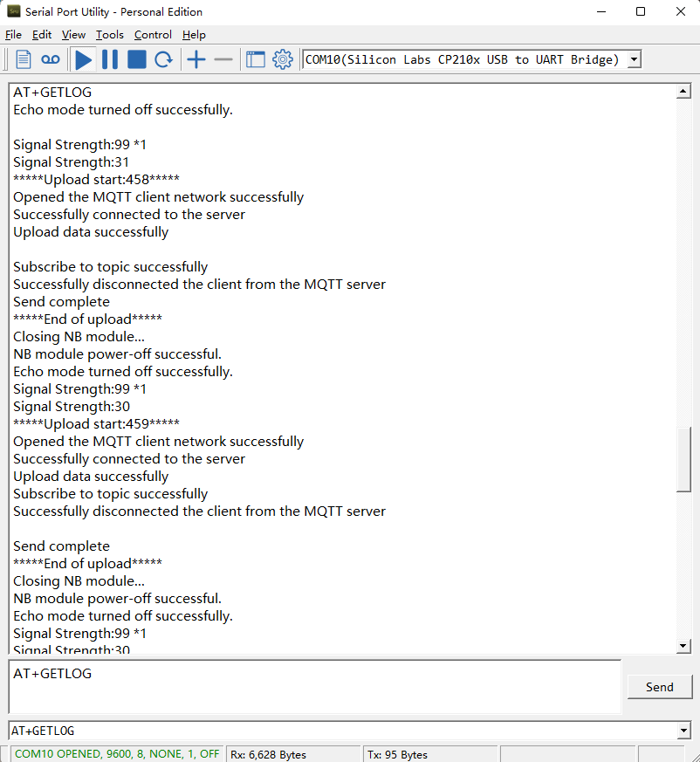The height and width of the screenshot is (762, 700).
Task: Click the new document icon in toolbar
Action: pyautogui.click(x=24, y=59)
